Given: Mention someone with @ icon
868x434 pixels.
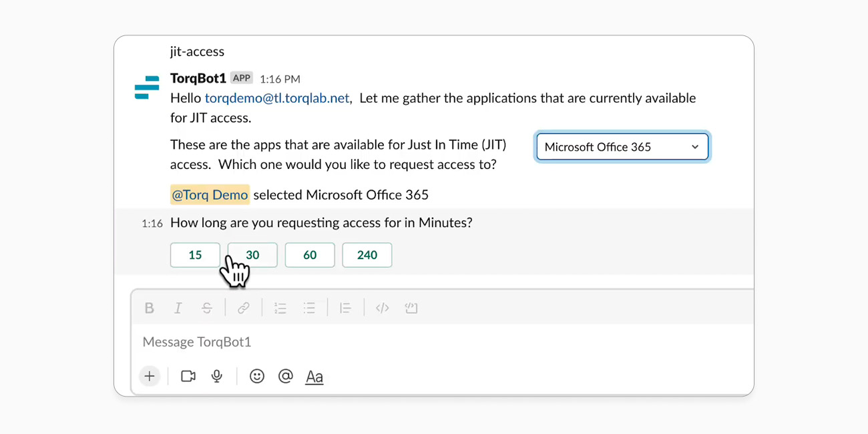Looking at the screenshot, I should click(x=286, y=377).
